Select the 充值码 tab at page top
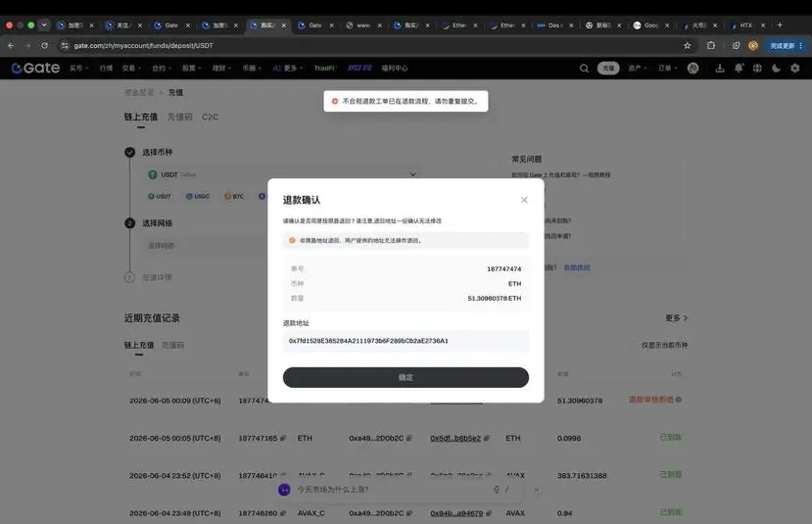 pos(179,117)
